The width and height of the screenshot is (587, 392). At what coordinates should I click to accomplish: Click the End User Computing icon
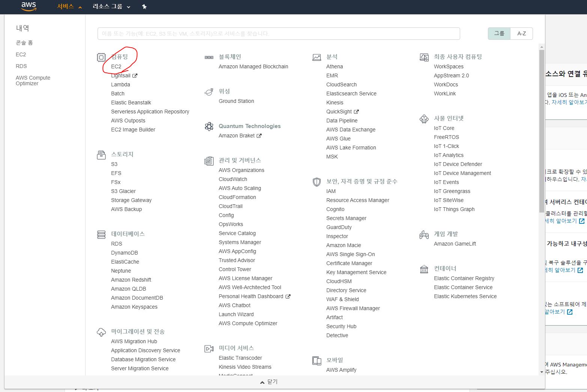pyautogui.click(x=424, y=57)
